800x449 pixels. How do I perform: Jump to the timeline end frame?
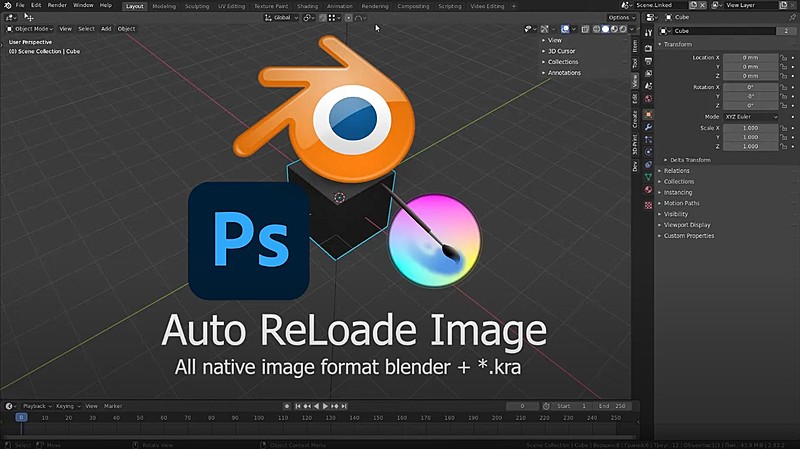(x=344, y=406)
